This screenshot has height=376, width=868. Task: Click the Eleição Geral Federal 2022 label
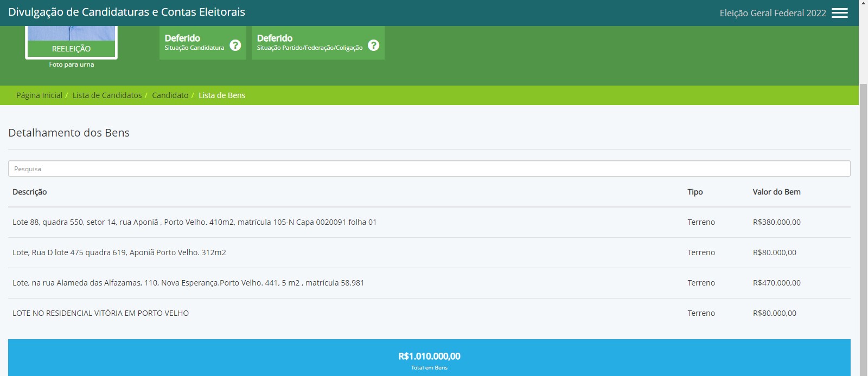(773, 13)
